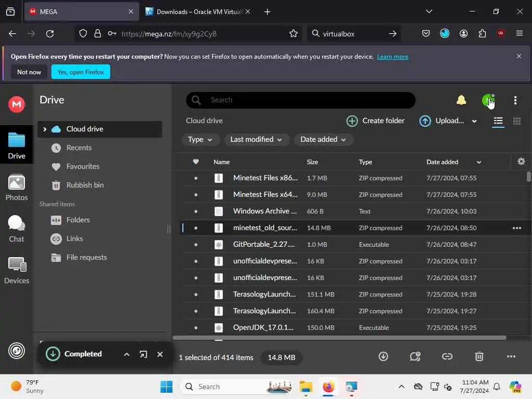Switch to grid view
This screenshot has height=399, width=532.
point(517,121)
